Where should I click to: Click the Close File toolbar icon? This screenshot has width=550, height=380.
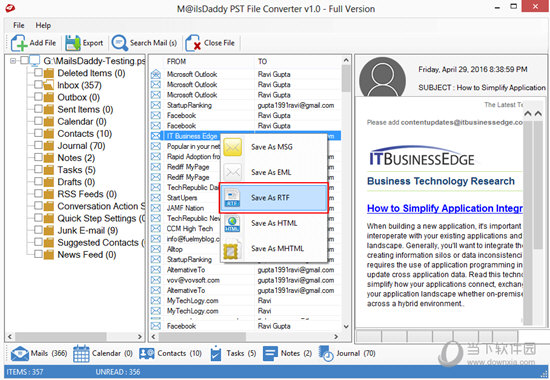point(193,43)
